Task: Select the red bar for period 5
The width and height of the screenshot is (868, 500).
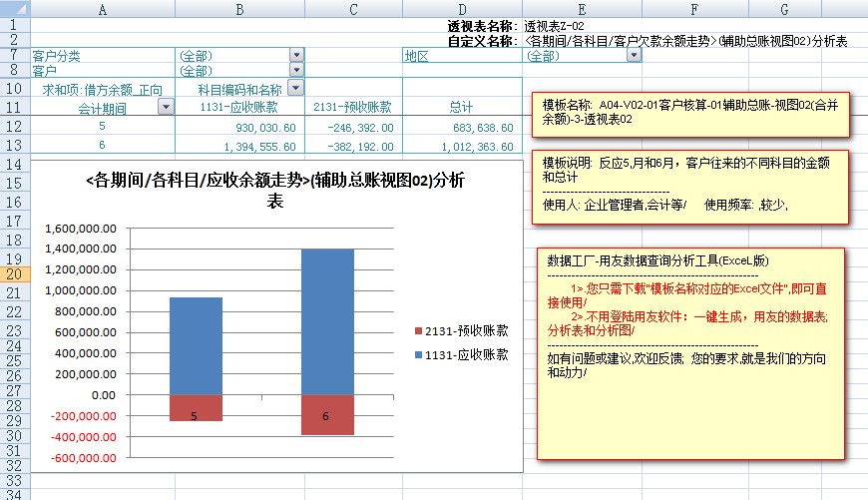Action: point(196,408)
